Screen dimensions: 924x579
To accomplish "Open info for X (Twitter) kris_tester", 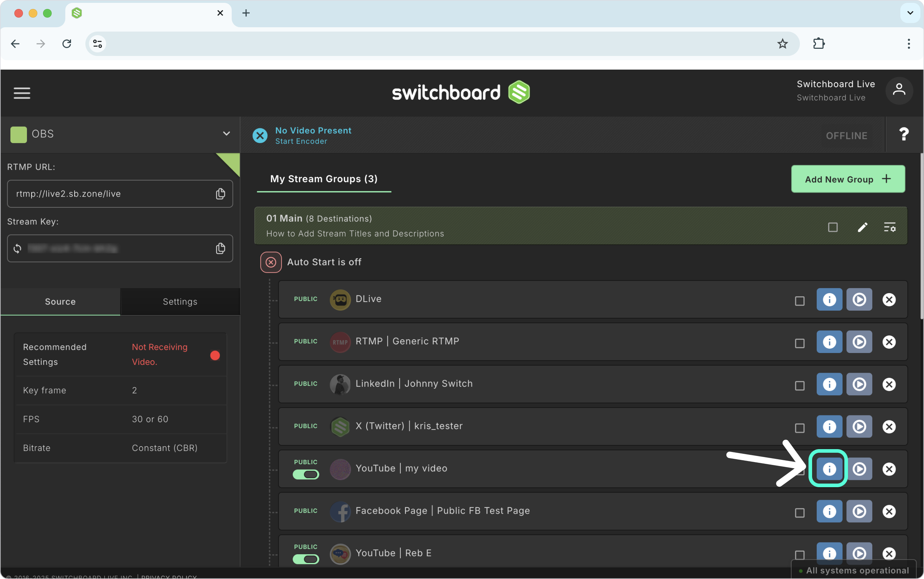I will coord(829,427).
